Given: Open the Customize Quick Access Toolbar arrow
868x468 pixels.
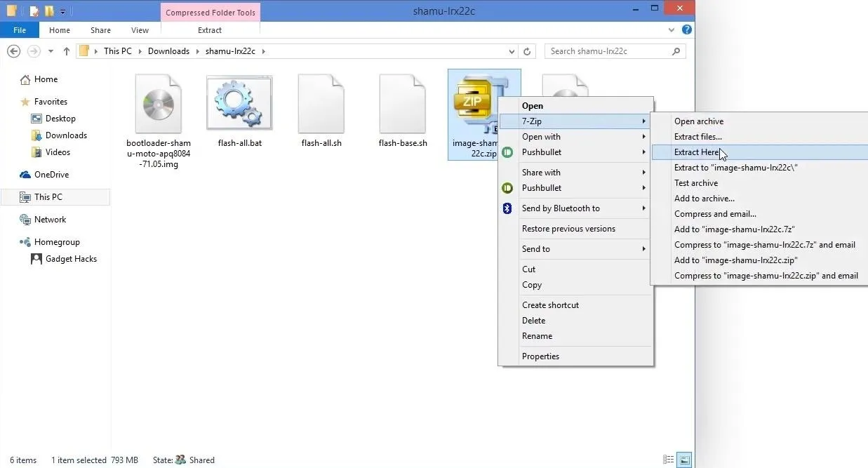Looking at the screenshot, I should pos(62,11).
